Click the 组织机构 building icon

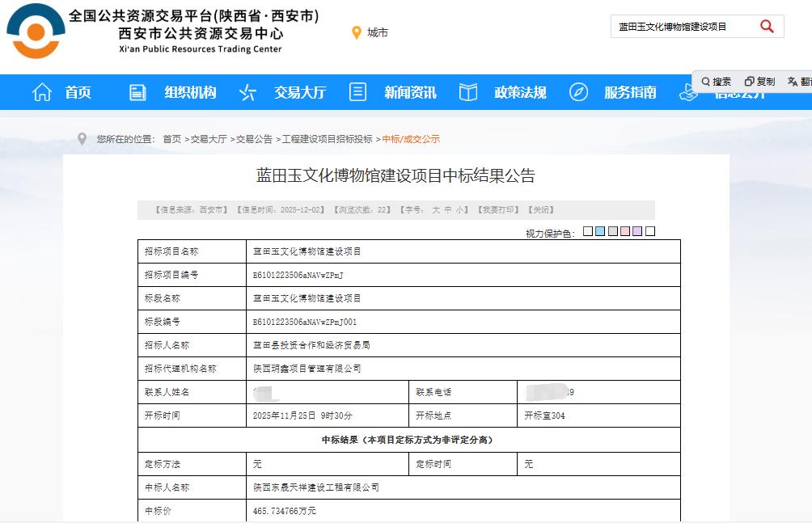pyautogui.click(x=137, y=92)
